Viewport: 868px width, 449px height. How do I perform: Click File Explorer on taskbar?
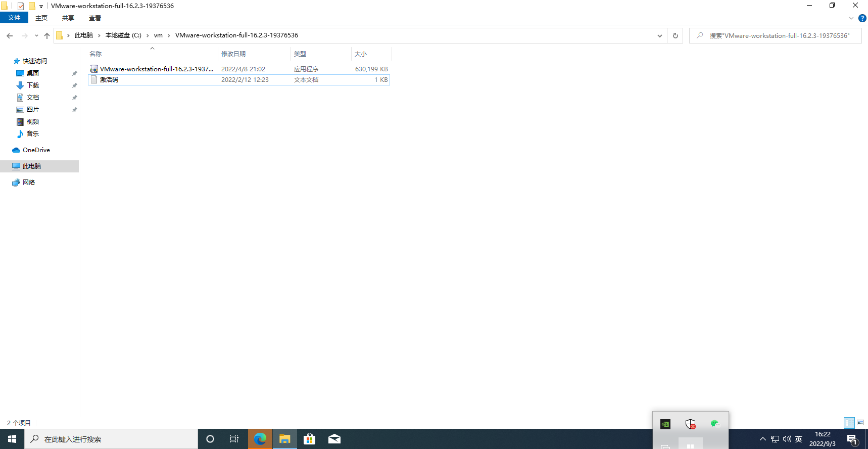(285, 439)
